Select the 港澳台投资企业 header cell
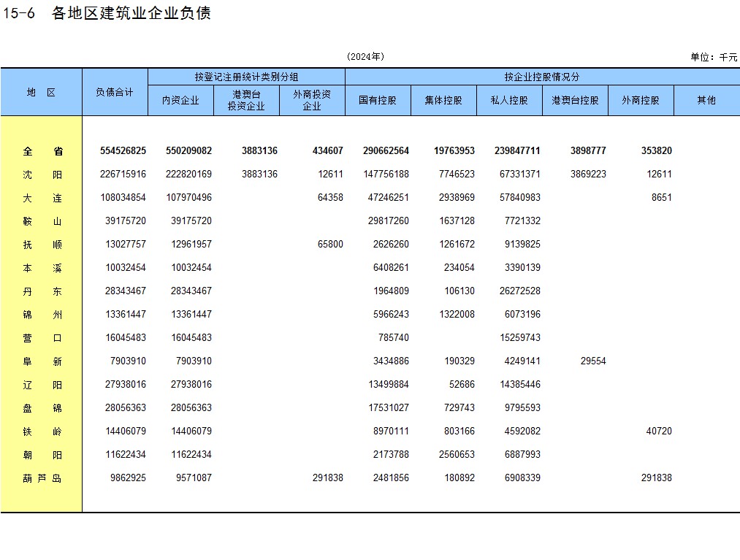Screen dimensions: 740x560 pyautogui.click(x=246, y=101)
